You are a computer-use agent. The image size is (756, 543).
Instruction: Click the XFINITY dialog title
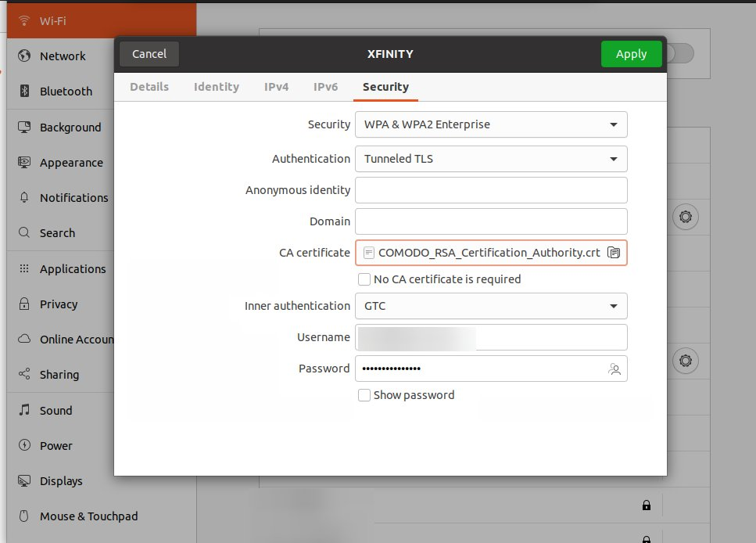(390, 54)
